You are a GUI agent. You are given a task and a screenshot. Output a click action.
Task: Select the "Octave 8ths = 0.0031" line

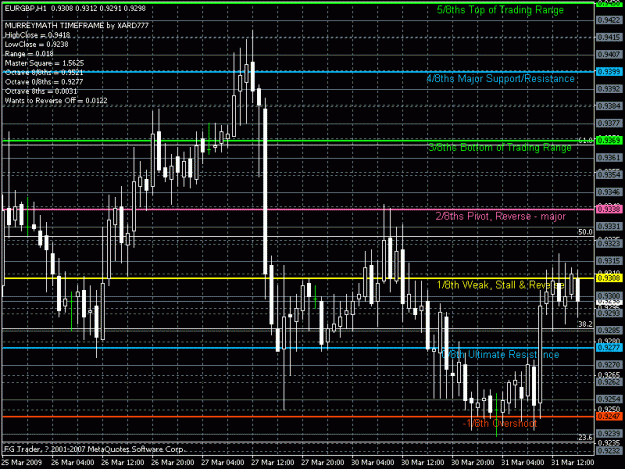tap(41, 91)
